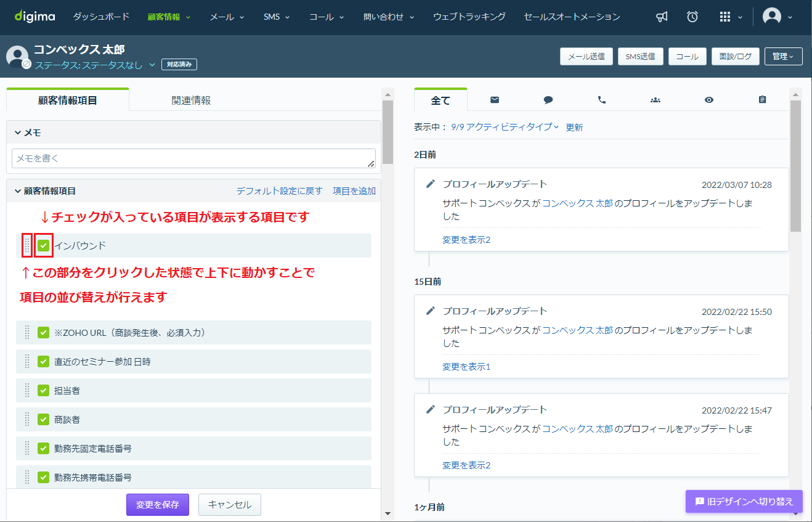Open the 問い合わせ navigation dropdown
The height and width of the screenshot is (522, 812).
(x=389, y=17)
